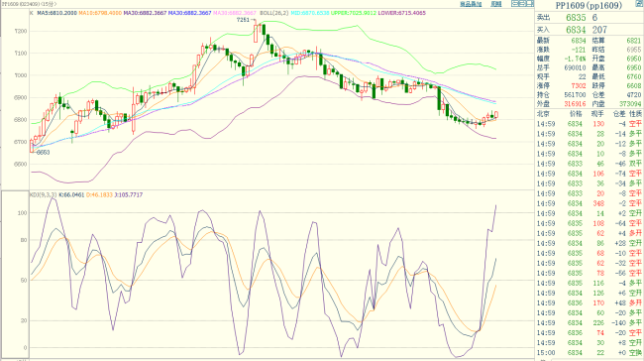Click the first chart layout icon
The width and height of the screenshot is (644, 361).
(514, 4)
